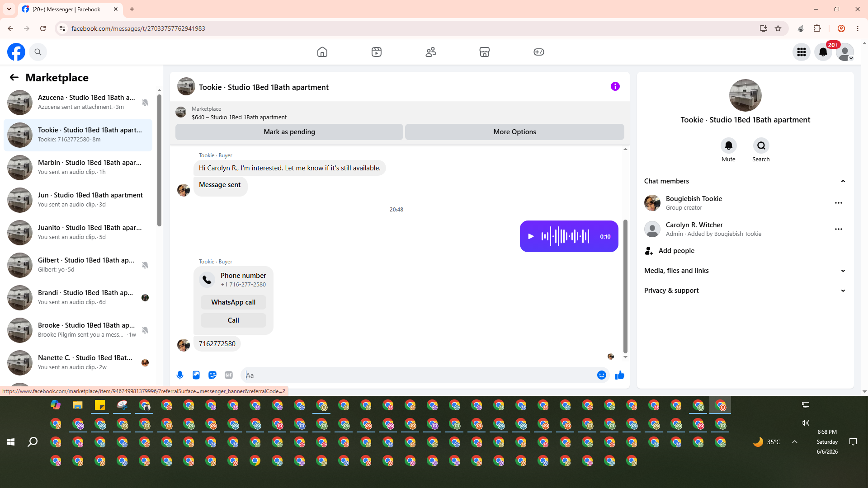Screen dimensions: 868x488
Task: Open the Brooke Studio 1Bed 1Bath chat
Action: (x=78, y=330)
